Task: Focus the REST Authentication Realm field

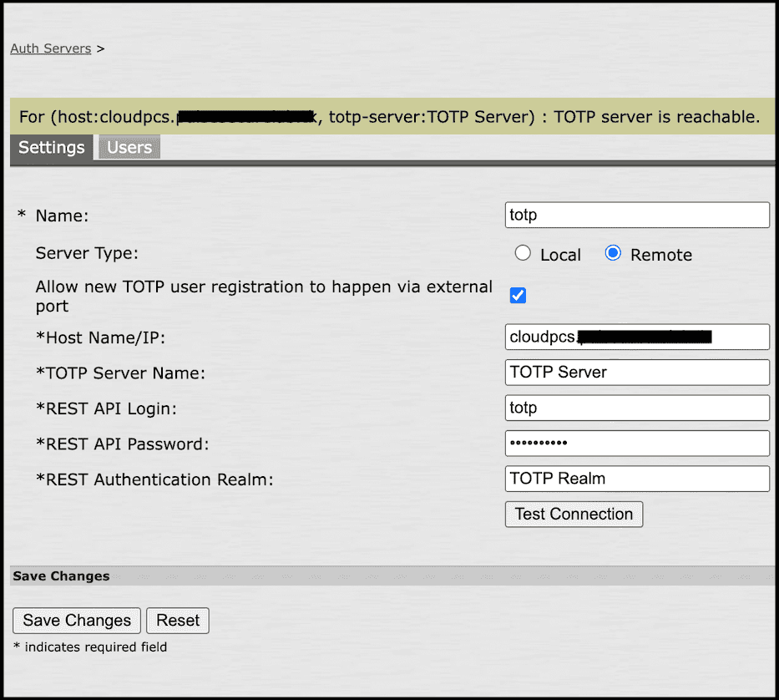Action: [637, 479]
